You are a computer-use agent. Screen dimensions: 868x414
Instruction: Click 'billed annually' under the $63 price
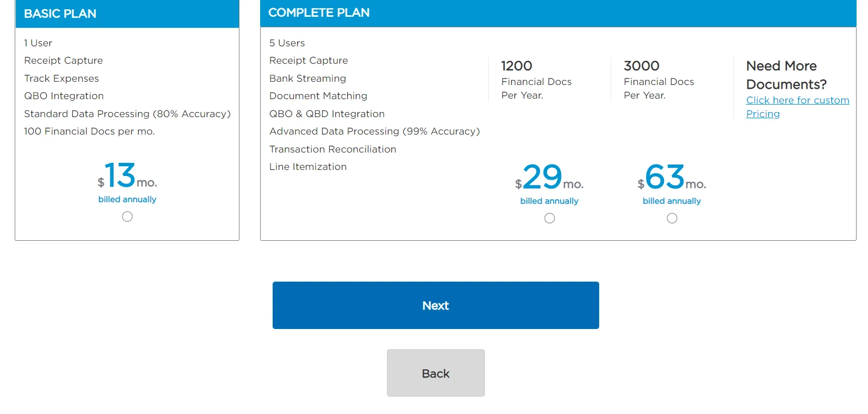pos(672,201)
